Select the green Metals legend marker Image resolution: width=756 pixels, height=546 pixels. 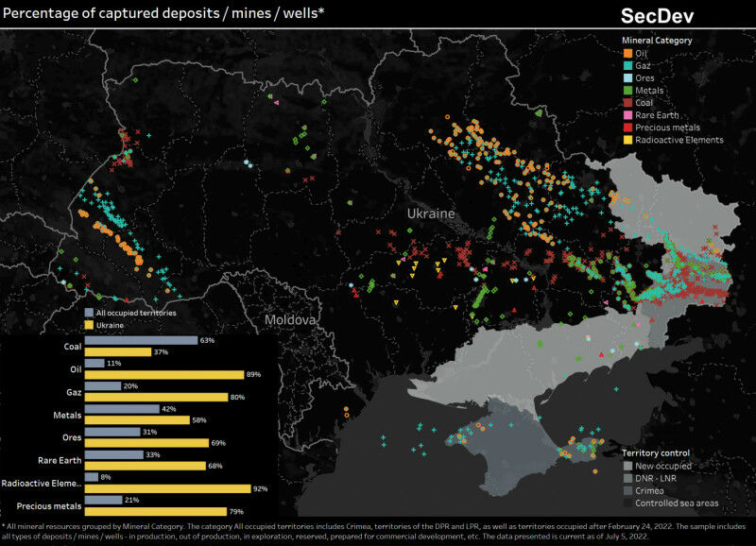click(x=627, y=90)
